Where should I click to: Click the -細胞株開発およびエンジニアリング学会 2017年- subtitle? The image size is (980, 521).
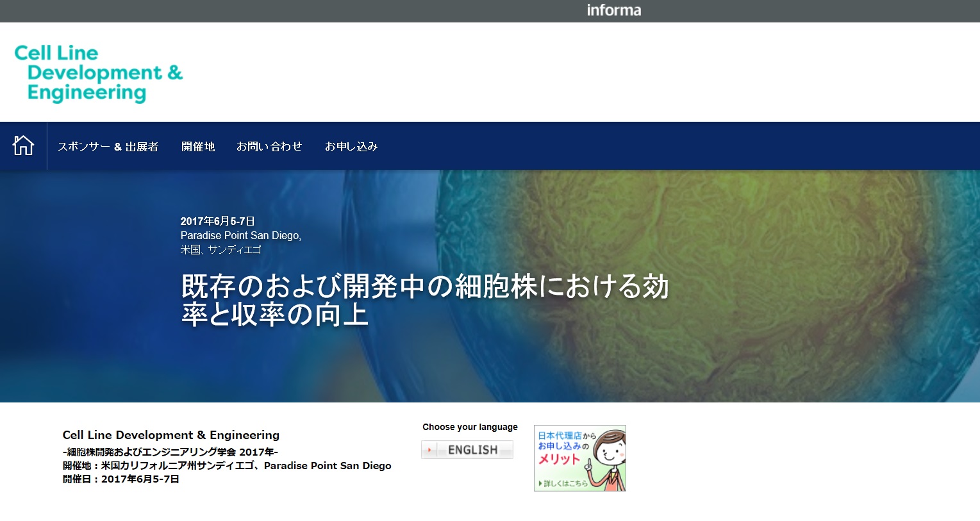click(170, 452)
